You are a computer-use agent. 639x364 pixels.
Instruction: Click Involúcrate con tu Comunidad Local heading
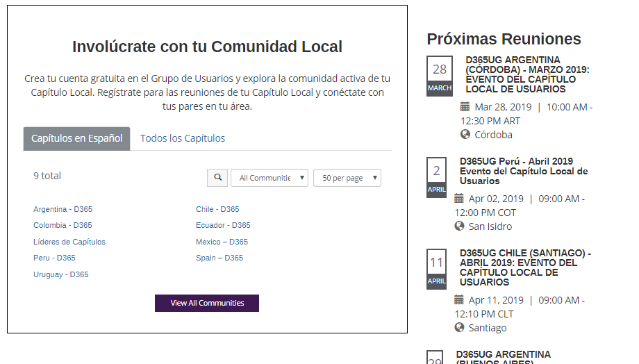click(207, 47)
